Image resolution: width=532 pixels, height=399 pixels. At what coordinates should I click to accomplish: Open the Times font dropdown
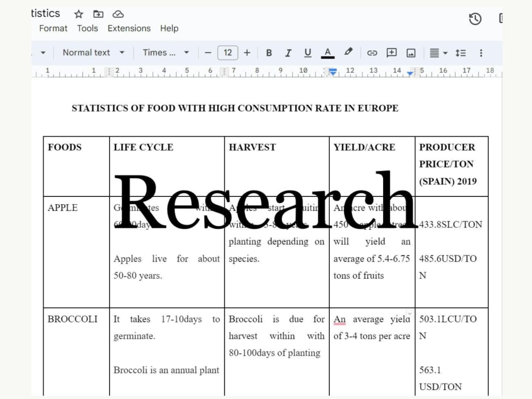click(x=165, y=53)
